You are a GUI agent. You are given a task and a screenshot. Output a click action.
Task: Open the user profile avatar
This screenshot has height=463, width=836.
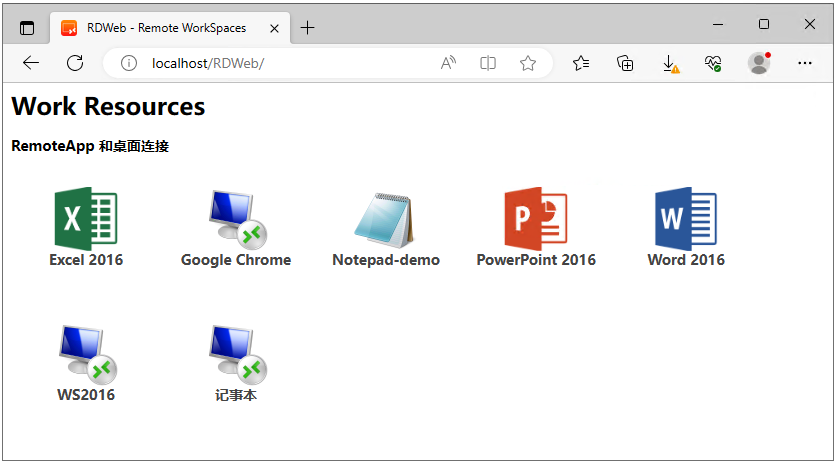(759, 63)
